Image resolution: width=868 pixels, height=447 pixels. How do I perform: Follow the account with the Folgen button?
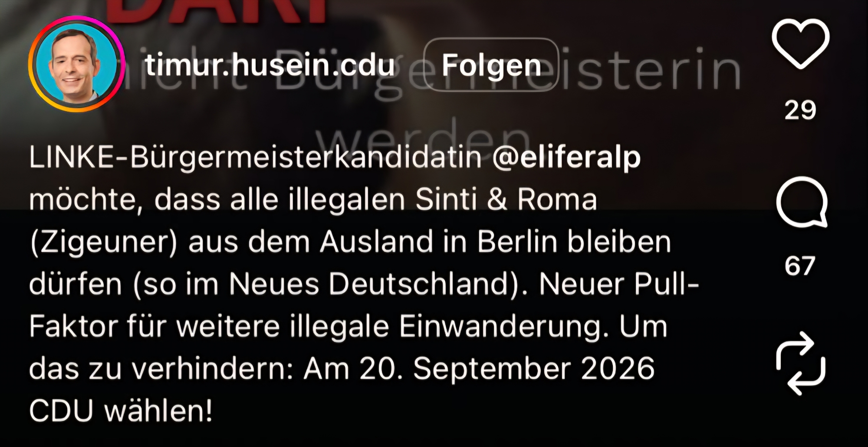pyautogui.click(x=491, y=65)
